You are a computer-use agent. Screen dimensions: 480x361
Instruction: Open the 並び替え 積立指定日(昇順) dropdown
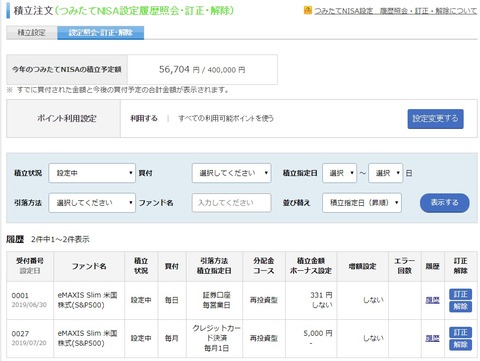point(362,203)
